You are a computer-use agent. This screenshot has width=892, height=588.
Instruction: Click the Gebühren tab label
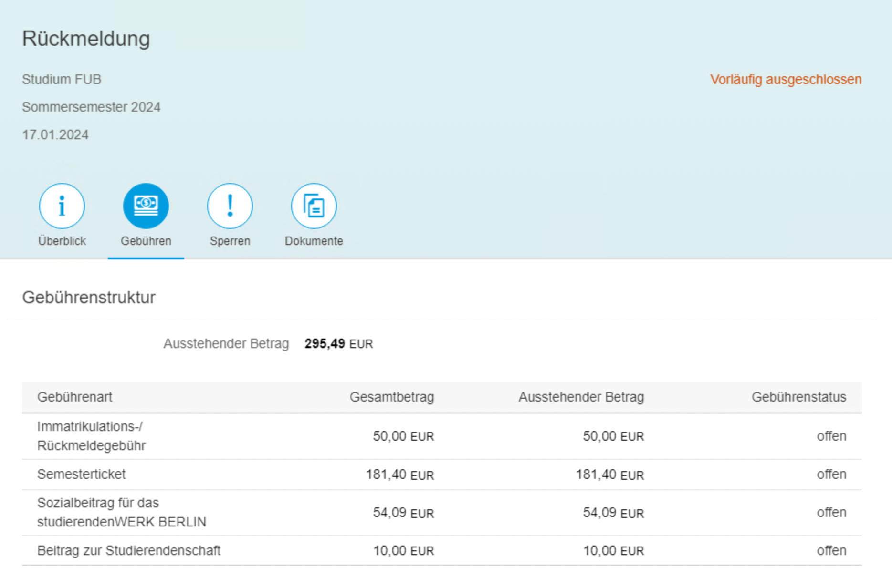[146, 241]
